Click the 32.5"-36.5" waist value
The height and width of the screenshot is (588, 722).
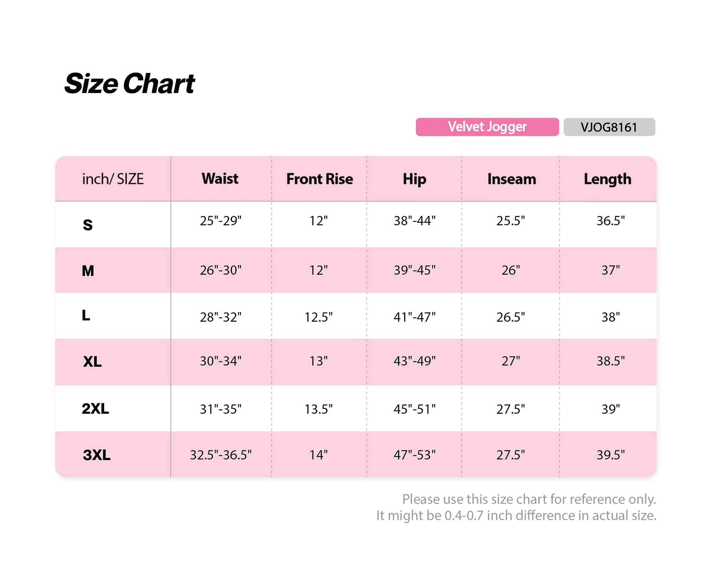click(x=221, y=455)
